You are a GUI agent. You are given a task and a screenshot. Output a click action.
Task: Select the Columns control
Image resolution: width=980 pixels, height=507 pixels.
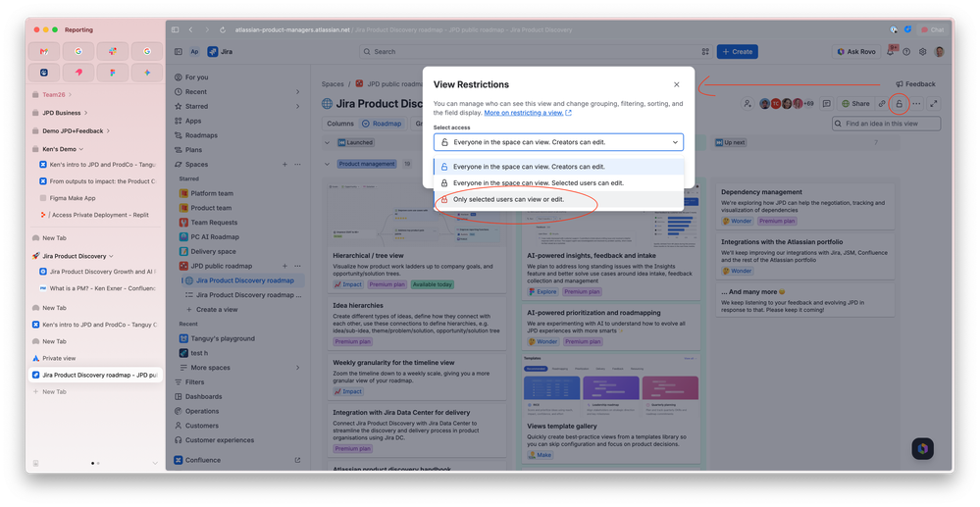(x=340, y=124)
